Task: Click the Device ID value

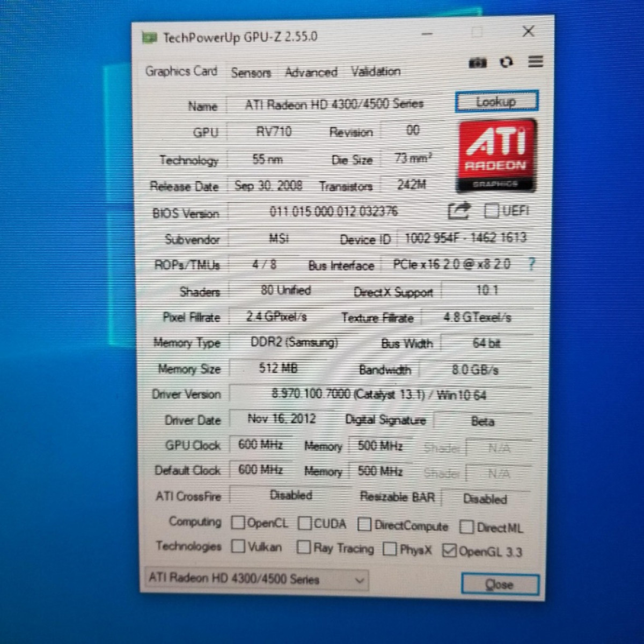Action: pos(465,238)
